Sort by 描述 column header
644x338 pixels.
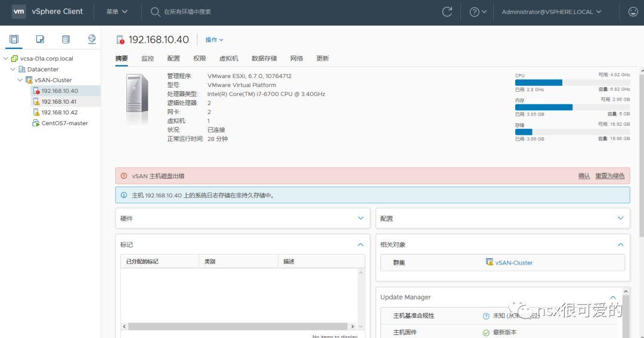click(321, 261)
